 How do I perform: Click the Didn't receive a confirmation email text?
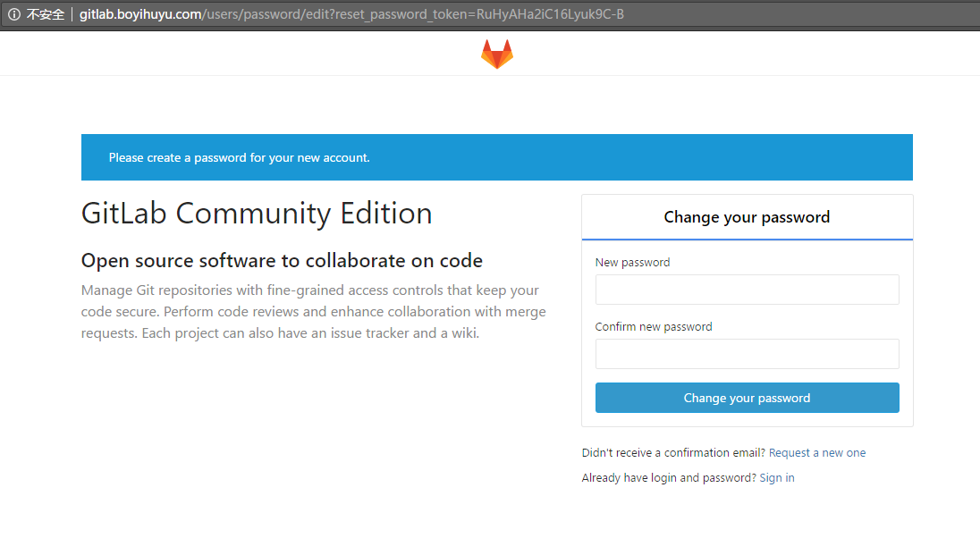[x=674, y=452]
